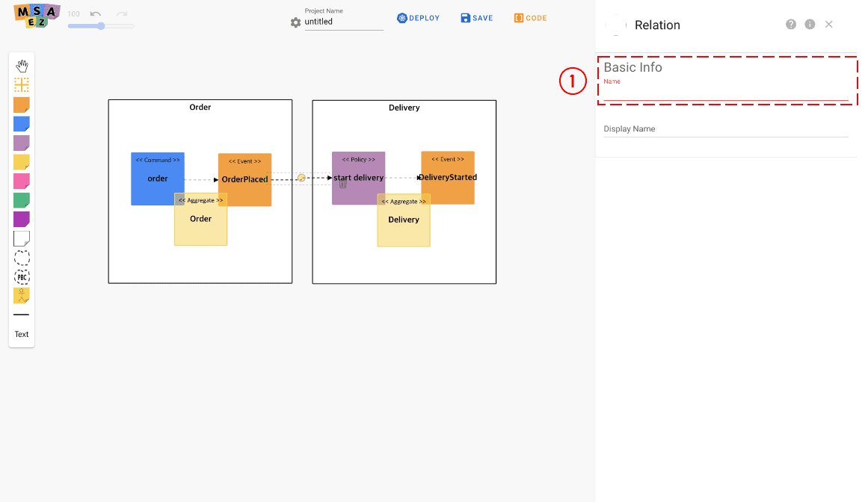Viewport: 868px width, 502px height.
Task: Select the Order bounded context title
Action: 200,108
